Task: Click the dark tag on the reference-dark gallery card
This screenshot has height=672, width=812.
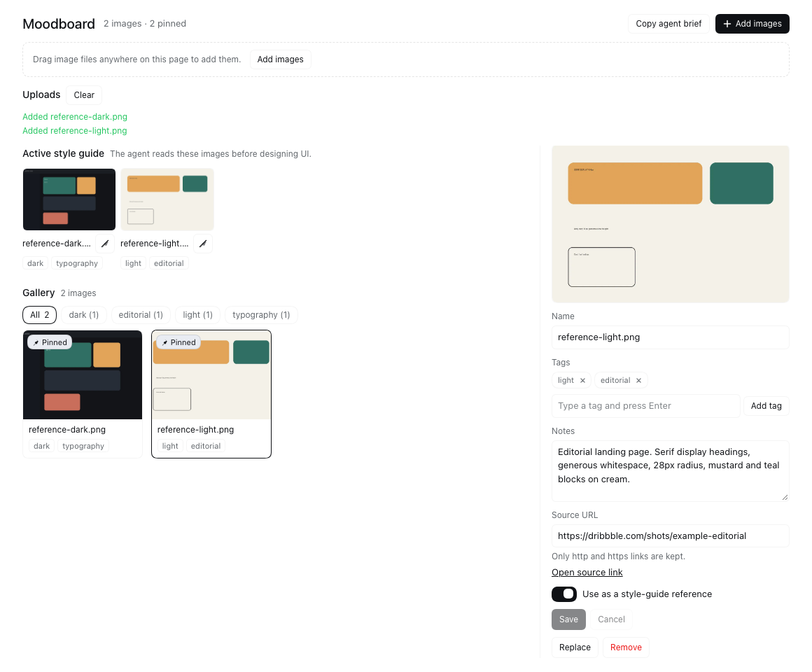Action: click(41, 447)
